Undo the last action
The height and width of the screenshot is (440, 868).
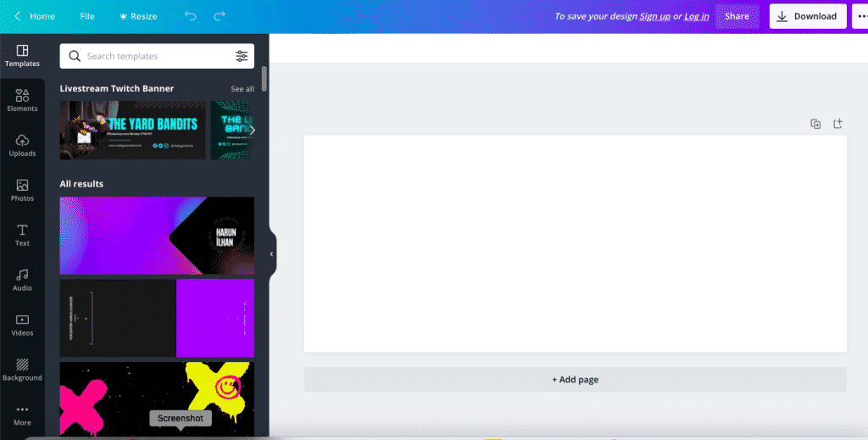(x=191, y=16)
